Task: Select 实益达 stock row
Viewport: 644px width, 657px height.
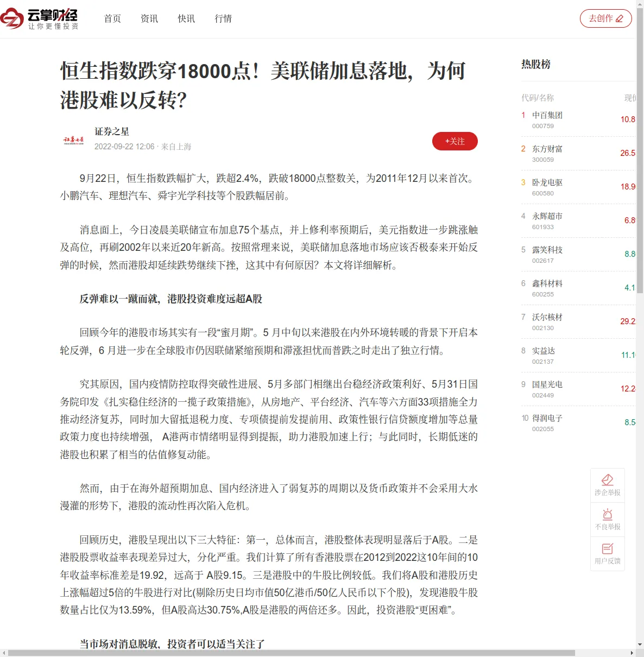Action: [578, 356]
